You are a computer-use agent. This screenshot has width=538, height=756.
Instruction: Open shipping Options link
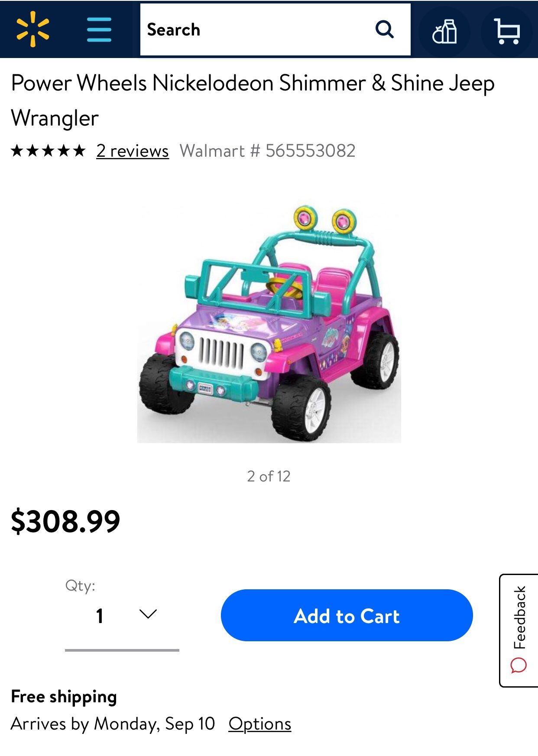coord(260,724)
